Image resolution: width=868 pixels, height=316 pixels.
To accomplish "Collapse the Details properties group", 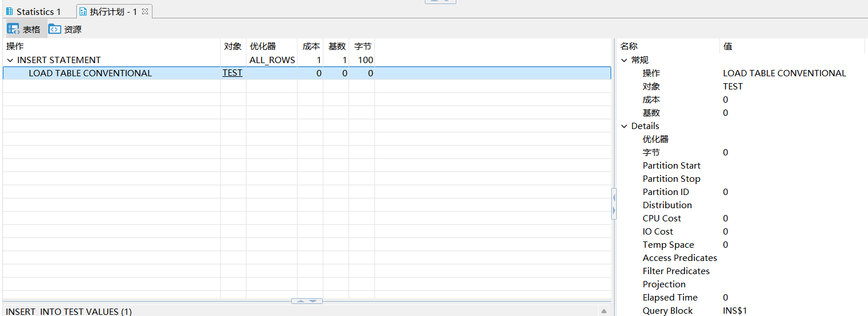I will coord(624,126).
